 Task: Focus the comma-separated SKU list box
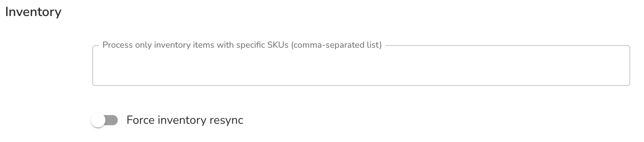(x=361, y=66)
